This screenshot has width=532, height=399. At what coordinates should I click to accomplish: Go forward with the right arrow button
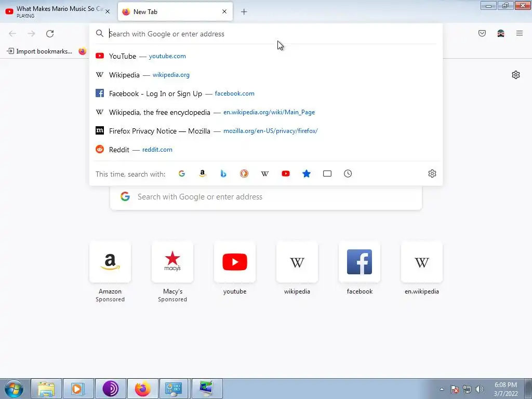point(31,34)
